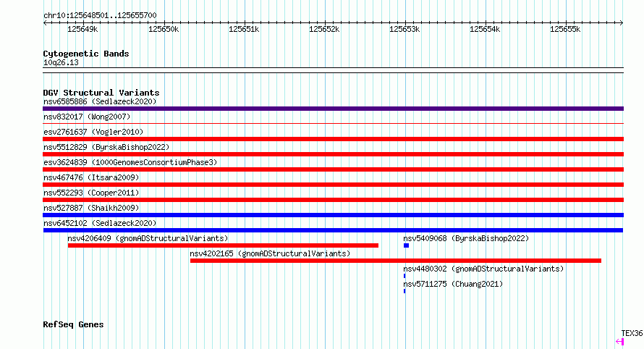The image size is (644, 349).
Task: Click the right arrowhead of the ruler
Action: click(x=622, y=22)
